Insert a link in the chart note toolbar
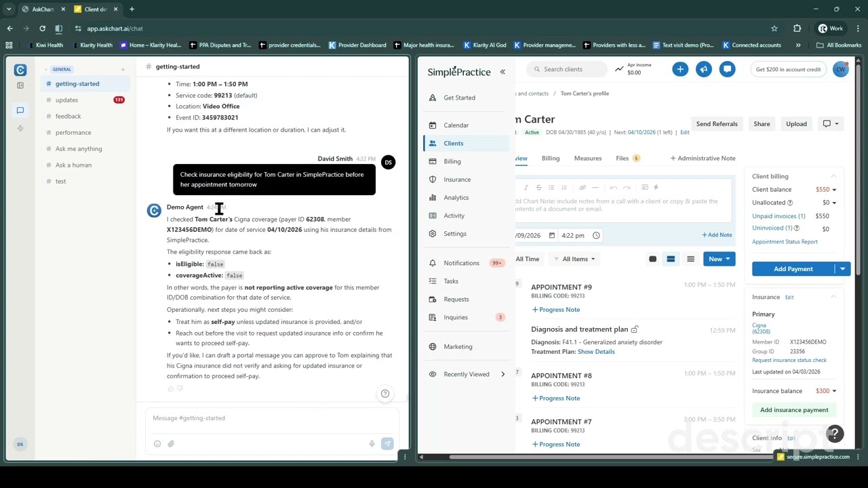The image size is (868, 488). point(582,188)
